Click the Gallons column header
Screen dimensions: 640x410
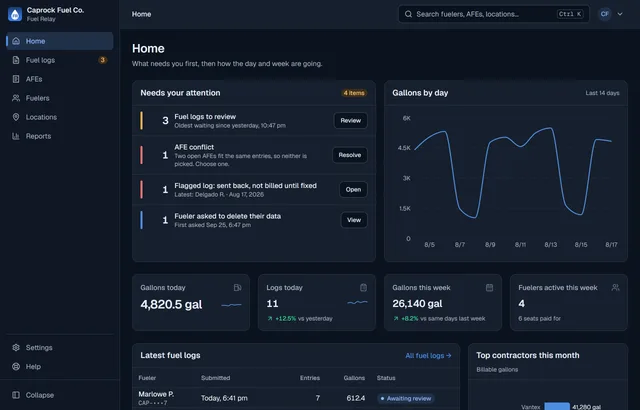(x=354, y=378)
